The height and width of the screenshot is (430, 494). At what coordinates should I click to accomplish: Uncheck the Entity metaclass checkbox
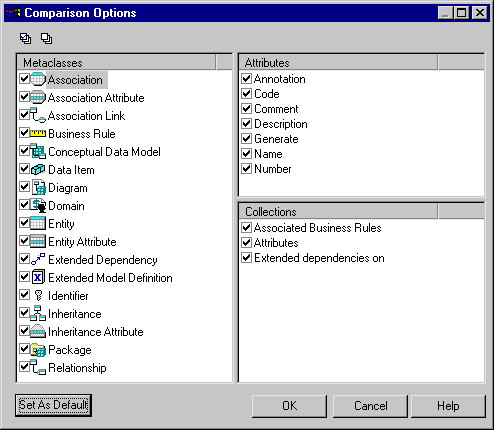click(x=24, y=222)
